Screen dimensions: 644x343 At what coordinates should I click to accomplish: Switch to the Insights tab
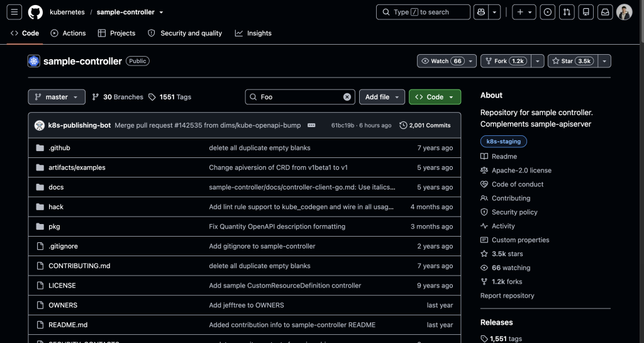(x=253, y=33)
